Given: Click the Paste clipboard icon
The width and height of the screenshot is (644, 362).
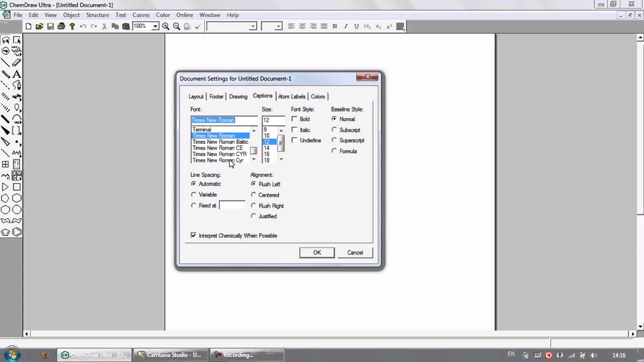Looking at the screenshot, I should pyautogui.click(x=126, y=26).
